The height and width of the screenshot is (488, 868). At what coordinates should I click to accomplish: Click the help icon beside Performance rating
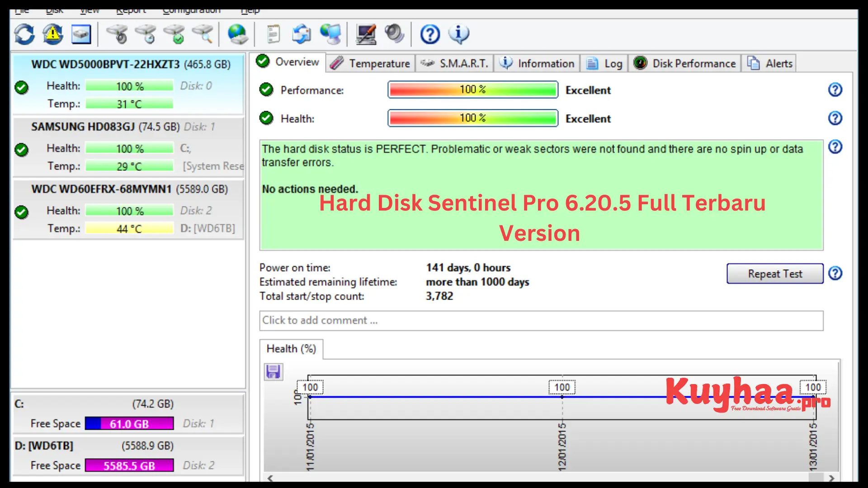point(835,90)
